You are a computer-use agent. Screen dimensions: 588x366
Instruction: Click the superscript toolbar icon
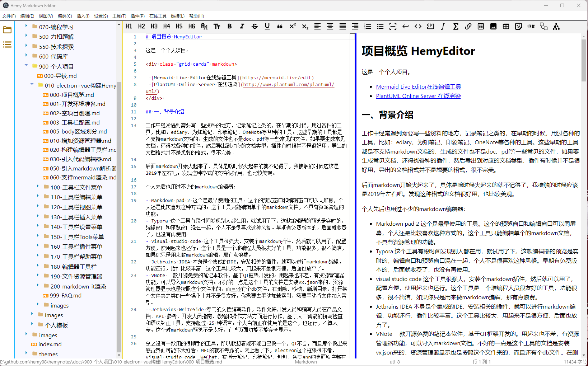292,26
